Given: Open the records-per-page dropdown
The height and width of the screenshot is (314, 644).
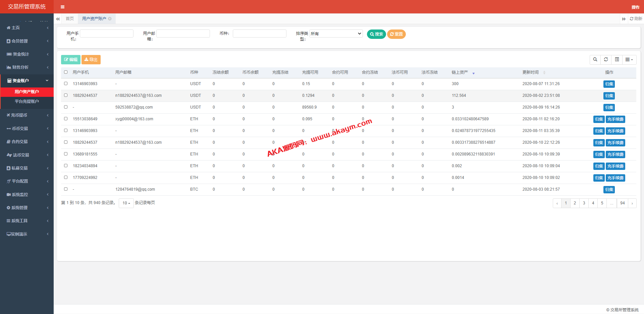Looking at the screenshot, I should [x=126, y=203].
